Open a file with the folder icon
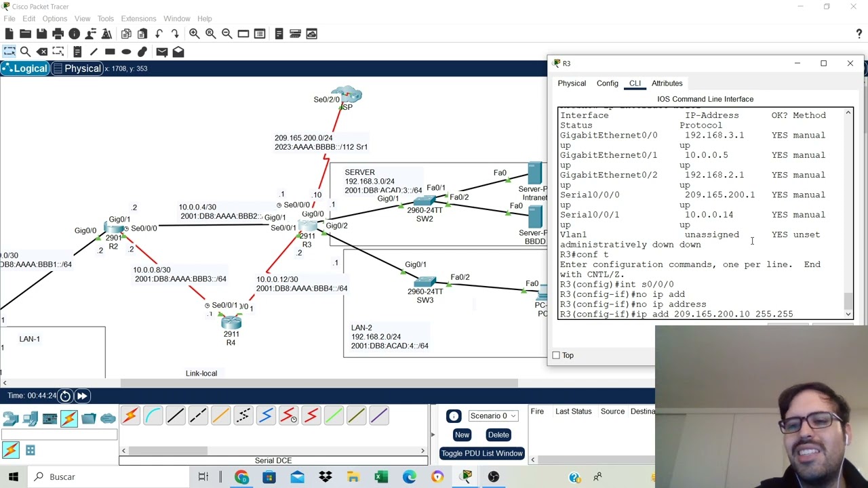868x488 pixels. coord(25,34)
